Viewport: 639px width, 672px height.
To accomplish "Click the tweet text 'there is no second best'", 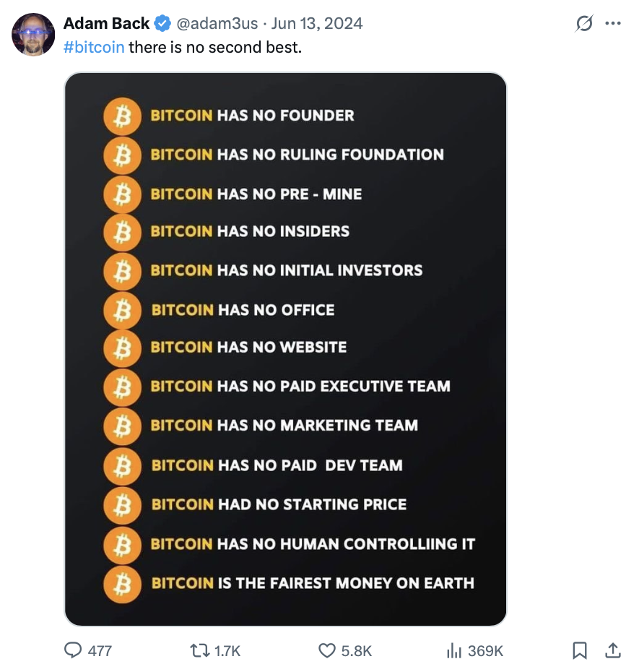I will pos(214,48).
